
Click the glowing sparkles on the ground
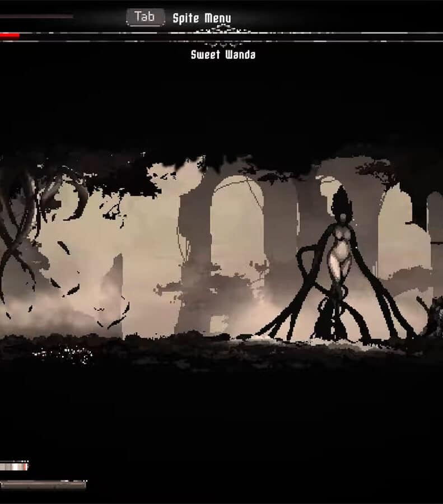(x=62, y=353)
